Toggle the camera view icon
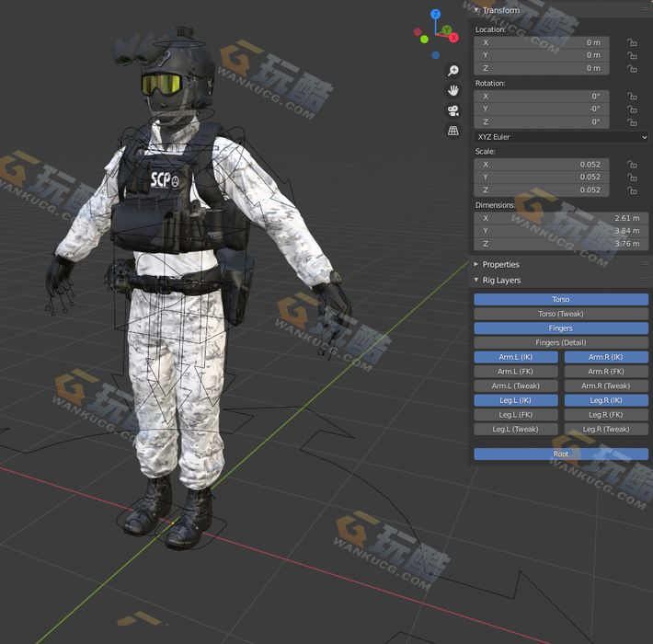Viewport: 653px width, 644px height. (453, 110)
